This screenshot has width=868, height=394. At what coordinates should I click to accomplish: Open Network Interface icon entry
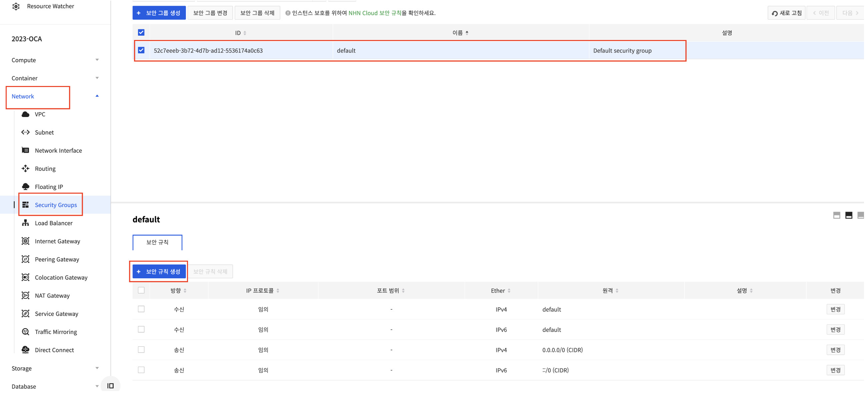coord(26,151)
